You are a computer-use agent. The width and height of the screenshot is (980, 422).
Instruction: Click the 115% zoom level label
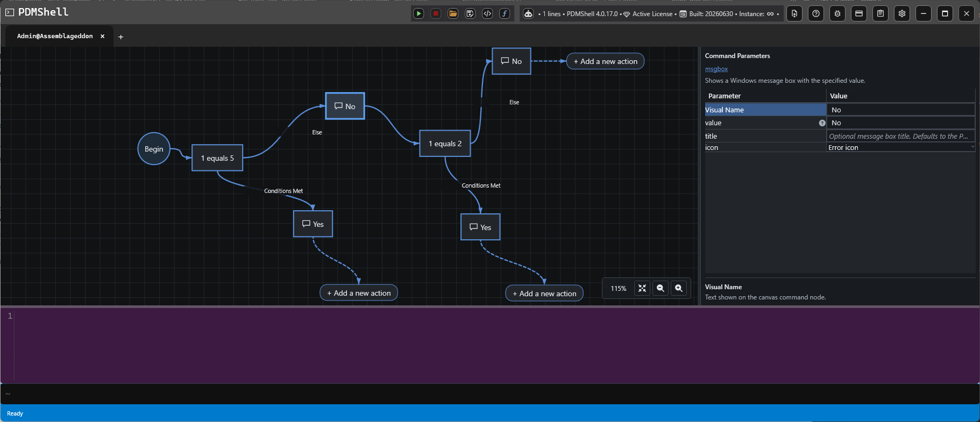pyautogui.click(x=619, y=289)
